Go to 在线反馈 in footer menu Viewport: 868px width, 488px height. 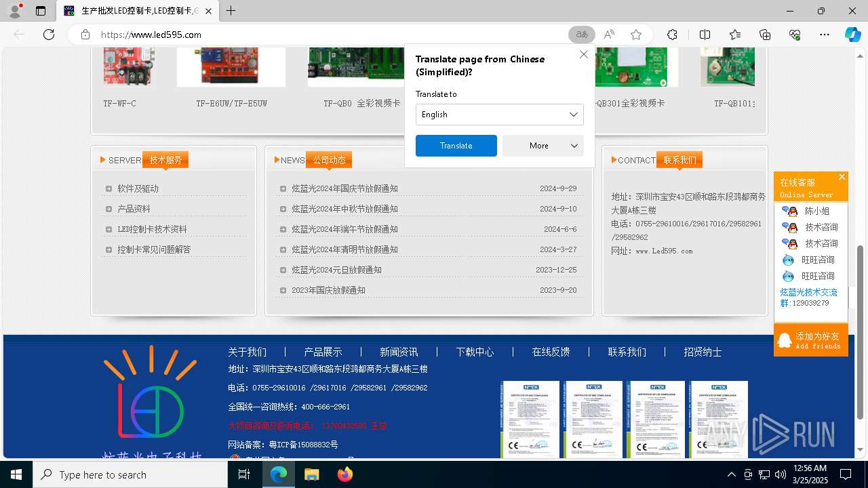click(x=551, y=352)
